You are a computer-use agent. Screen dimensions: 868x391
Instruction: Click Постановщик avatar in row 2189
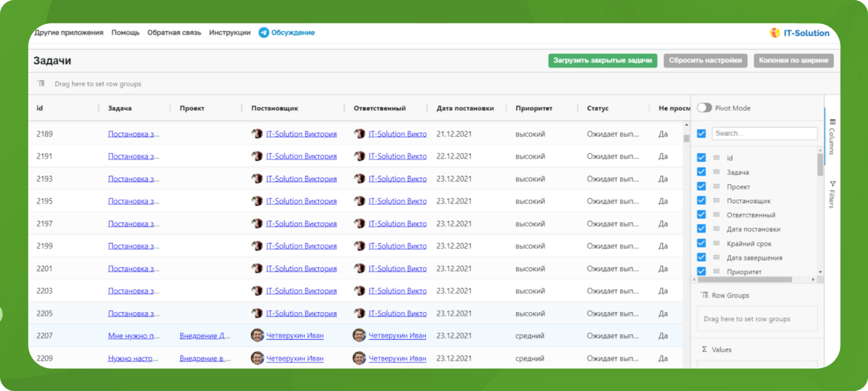257,133
